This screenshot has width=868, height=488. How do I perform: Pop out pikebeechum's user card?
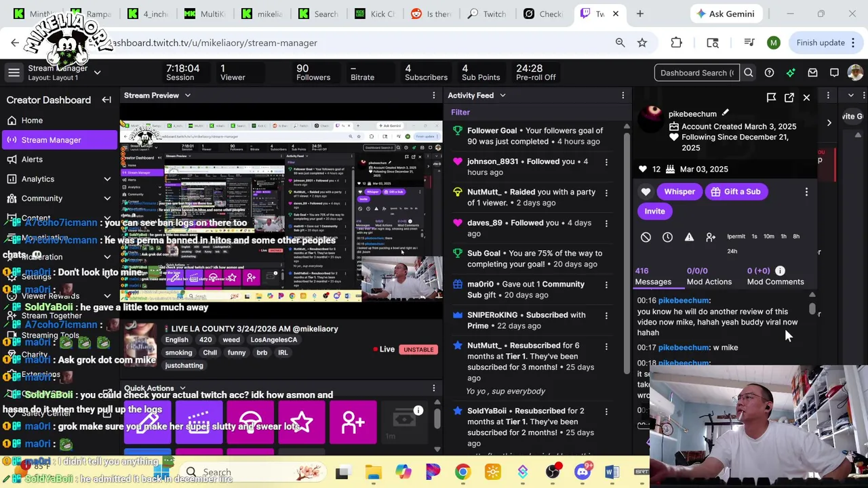point(789,98)
